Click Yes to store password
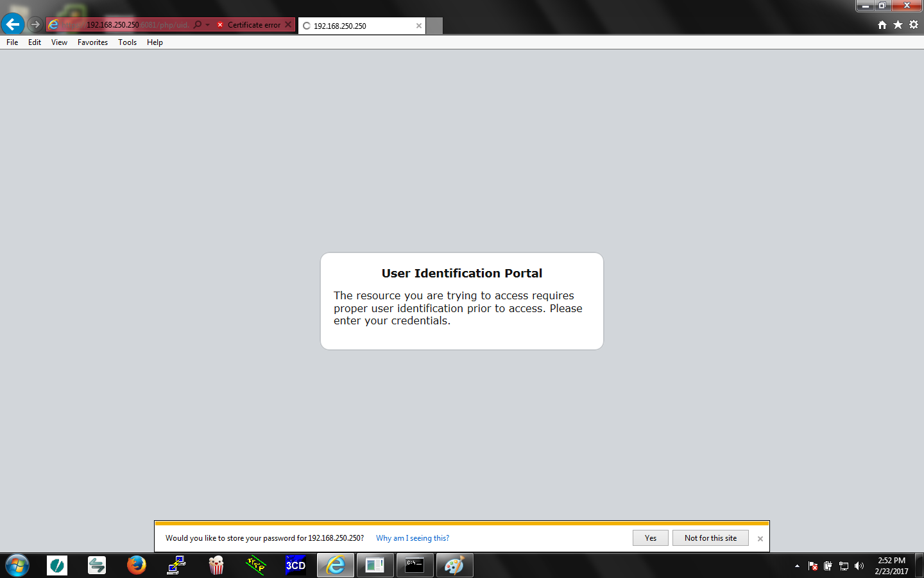The width and height of the screenshot is (924, 578). click(x=650, y=538)
